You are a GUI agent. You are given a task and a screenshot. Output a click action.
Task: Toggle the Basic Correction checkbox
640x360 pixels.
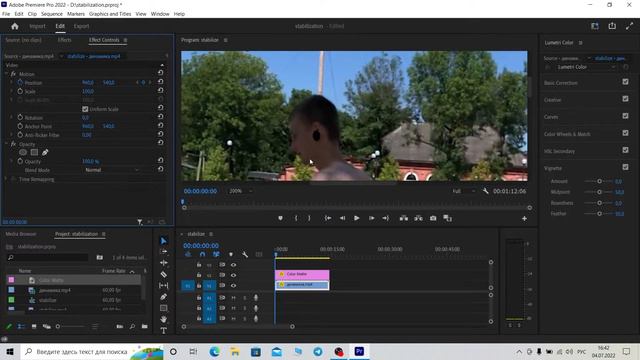click(625, 82)
